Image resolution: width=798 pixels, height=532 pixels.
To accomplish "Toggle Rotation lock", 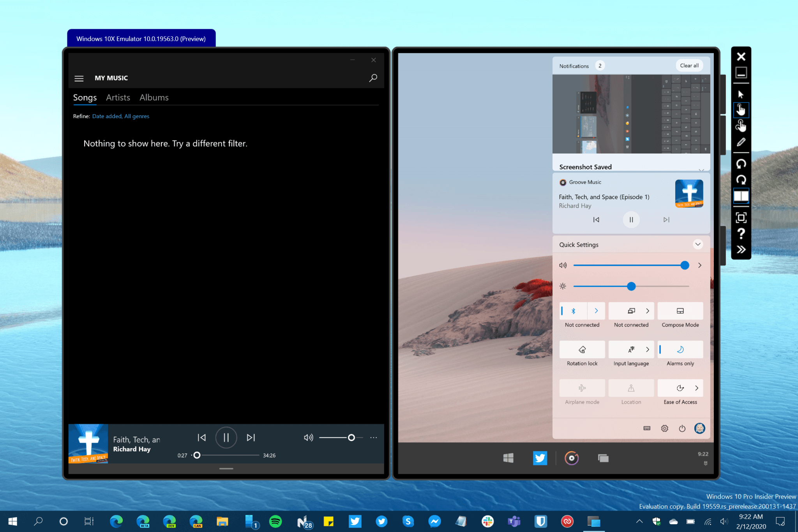I will click(x=582, y=350).
